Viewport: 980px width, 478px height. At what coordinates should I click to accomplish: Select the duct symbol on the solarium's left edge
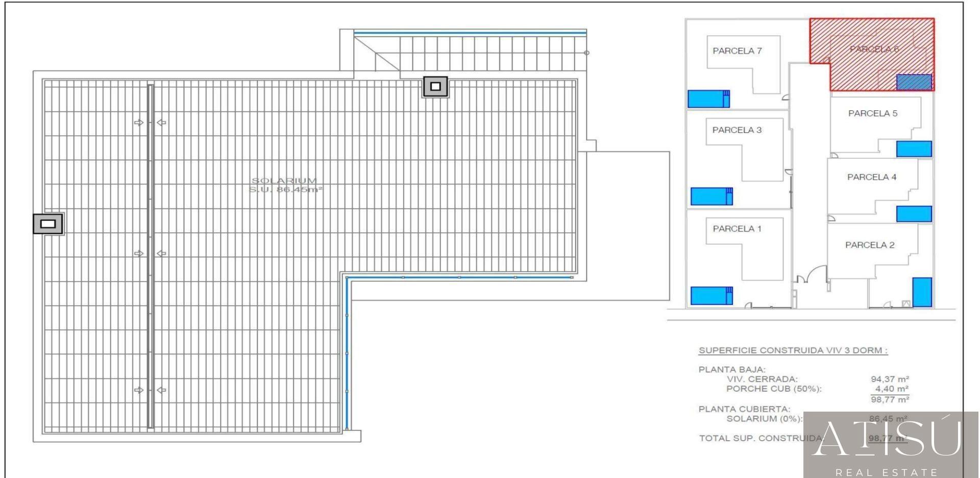[48, 224]
